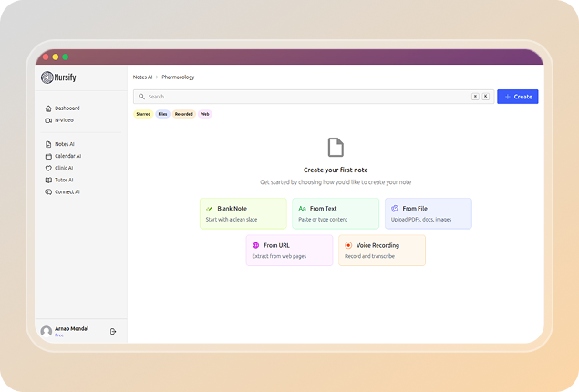Image resolution: width=579 pixels, height=392 pixels.
Task: Go to Clinic AI
Action: 64,168
